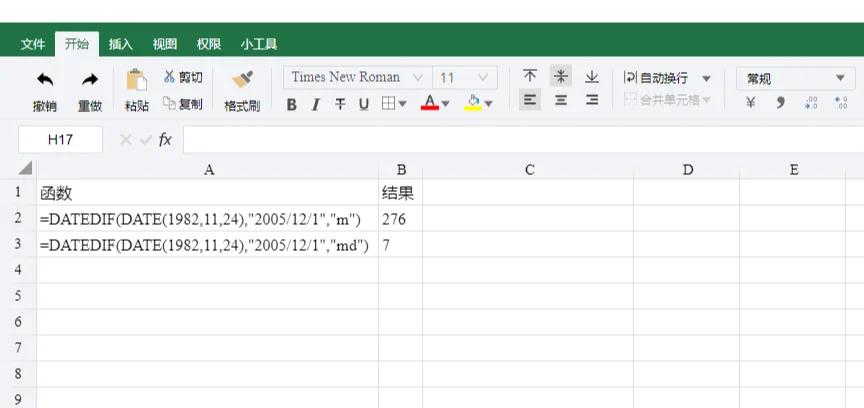The width and height of the screenshot is (864, 408).
Task: Click cell B1 containing 结果
Action: (x=401, y=192)
